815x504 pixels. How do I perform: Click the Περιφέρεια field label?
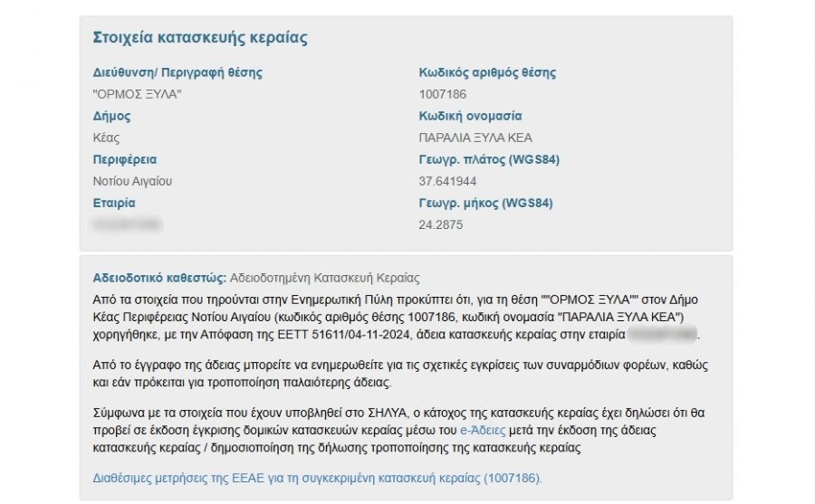(x=125, y=159)
